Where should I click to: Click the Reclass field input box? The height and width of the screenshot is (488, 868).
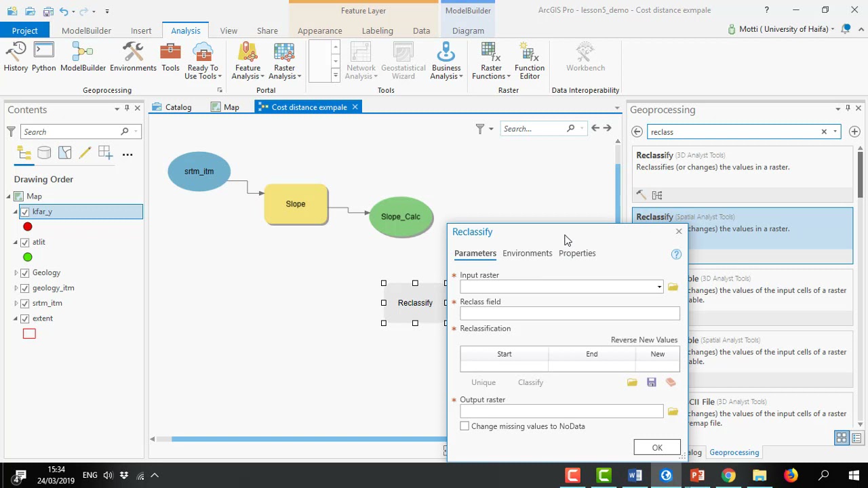click(570, 314)
